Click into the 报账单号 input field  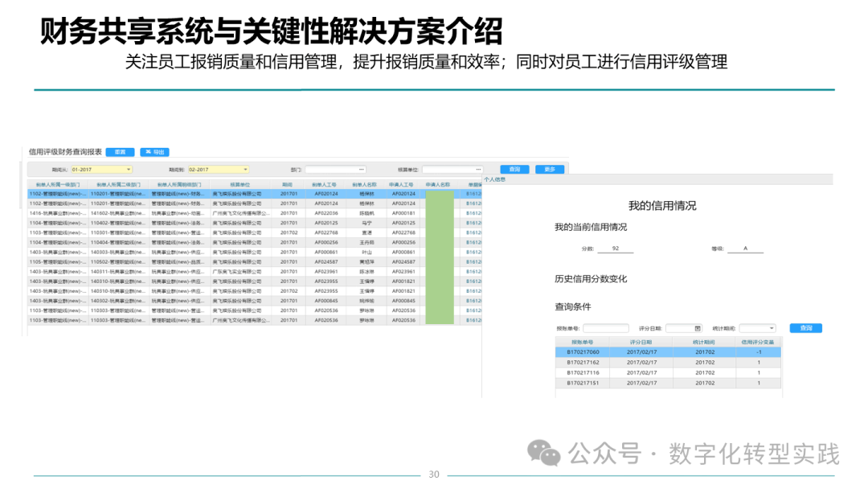(x=606, y=328)
